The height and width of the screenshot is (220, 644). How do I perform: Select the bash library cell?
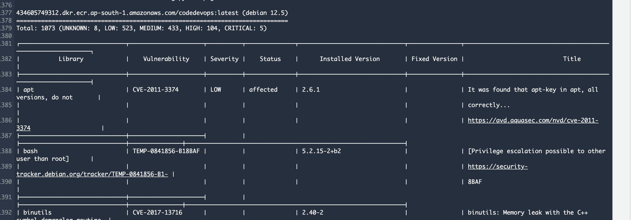(x=30, y=151)
